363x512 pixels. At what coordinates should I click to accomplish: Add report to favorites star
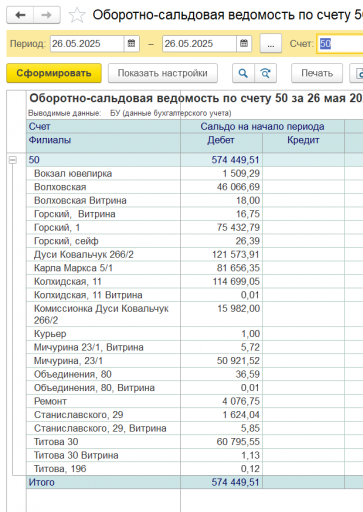(77, 15)
